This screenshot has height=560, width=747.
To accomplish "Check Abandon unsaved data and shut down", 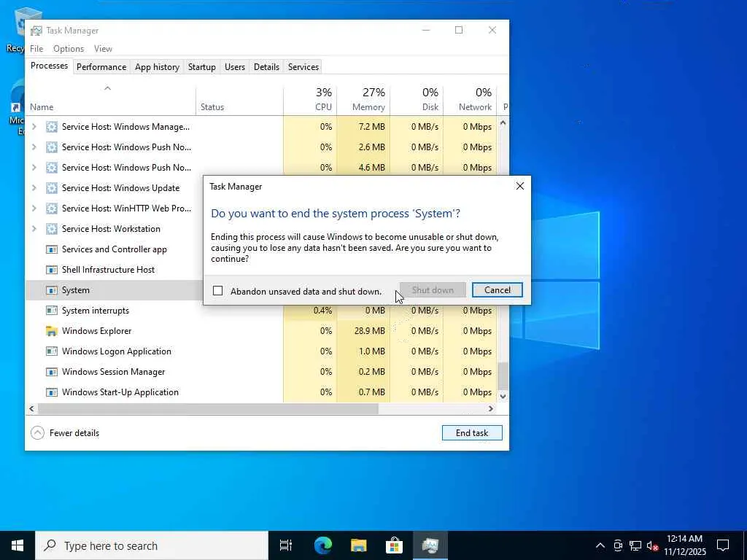I will 217,290.
